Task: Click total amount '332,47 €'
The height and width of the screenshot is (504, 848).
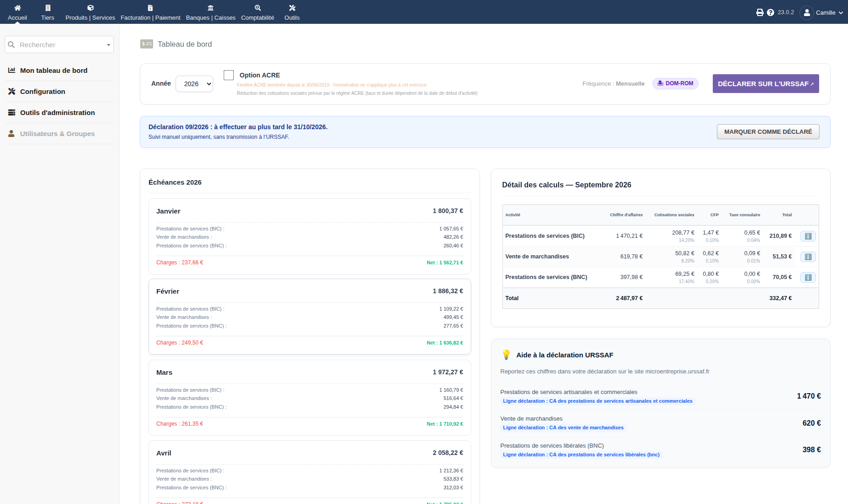Action: click(781, 298)
